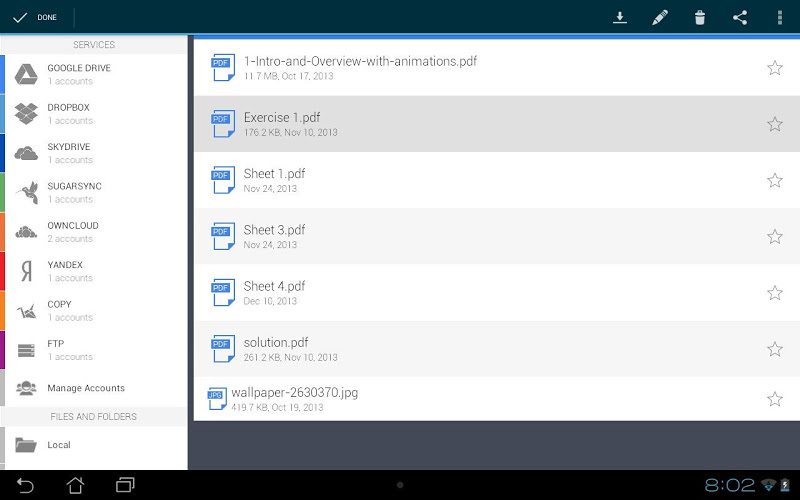Viewport: 800px width, 500px height.
Task: Select the Google Drive service icon
Action: point(26,74)
